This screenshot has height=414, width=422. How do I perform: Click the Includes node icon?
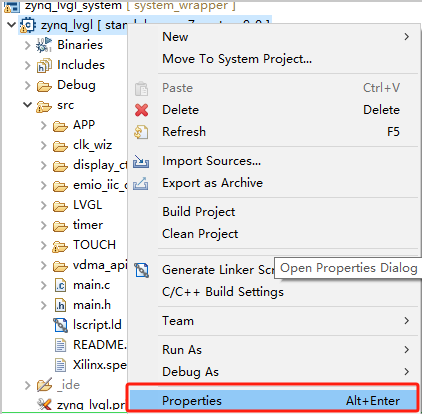44,65
